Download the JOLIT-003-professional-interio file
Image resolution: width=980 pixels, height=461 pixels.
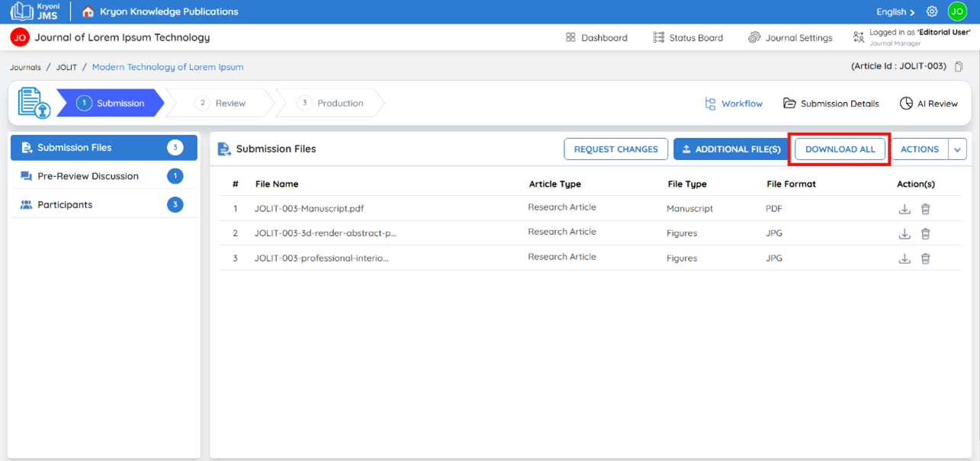tap(904, 258)
